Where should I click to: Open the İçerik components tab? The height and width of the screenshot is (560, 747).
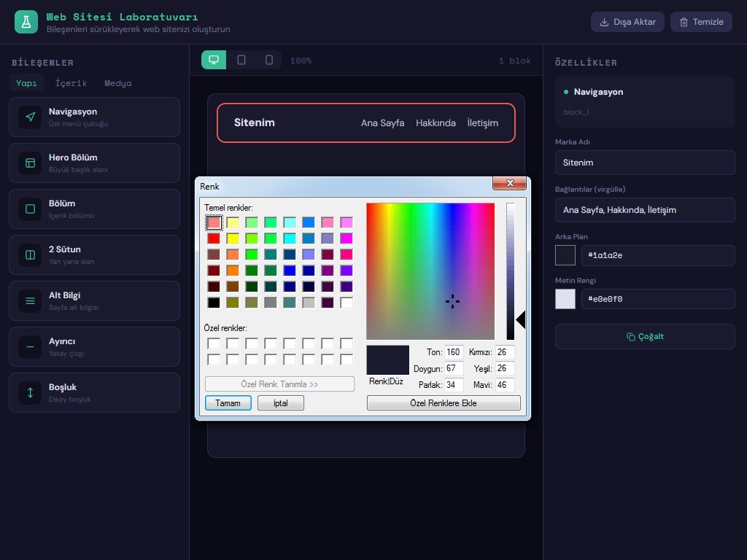click(71, 83)
